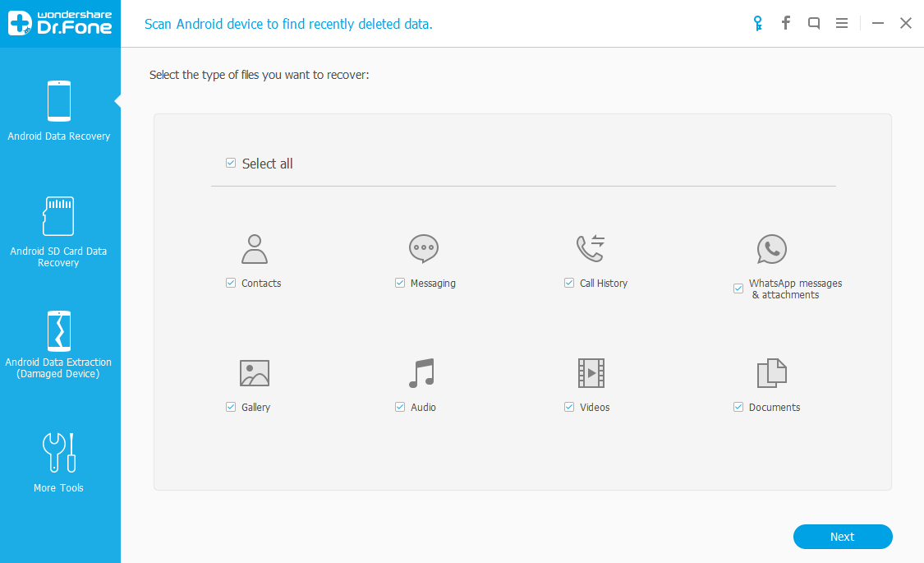Open Android SD Card Data Recovery
Screen dimensions: 924x563
pos(58,233)
